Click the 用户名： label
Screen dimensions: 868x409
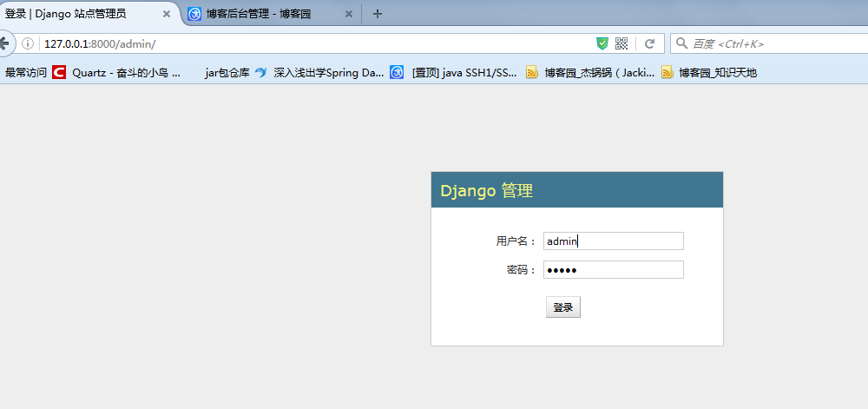(x=516, y=241)
